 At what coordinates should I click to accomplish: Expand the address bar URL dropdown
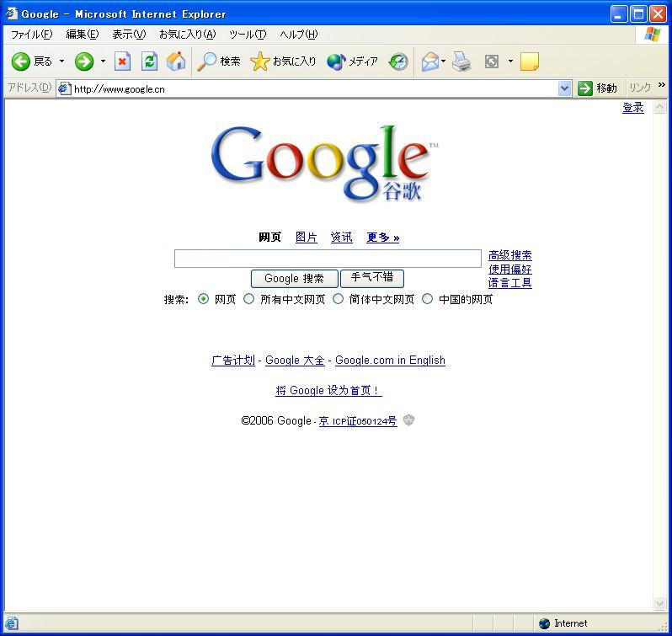pyautogui.click(x=564, y=88)
